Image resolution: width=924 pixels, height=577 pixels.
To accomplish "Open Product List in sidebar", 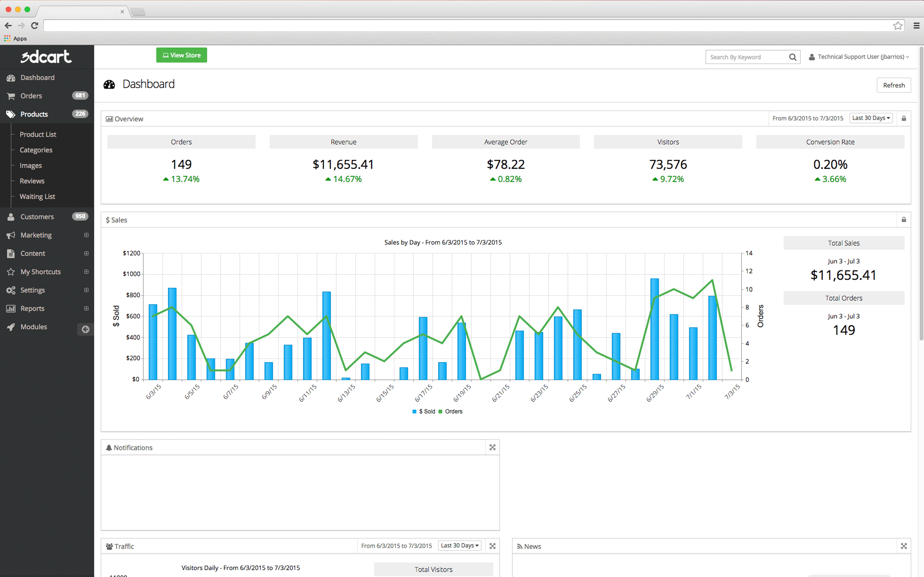I will click(x=38, y=134).
